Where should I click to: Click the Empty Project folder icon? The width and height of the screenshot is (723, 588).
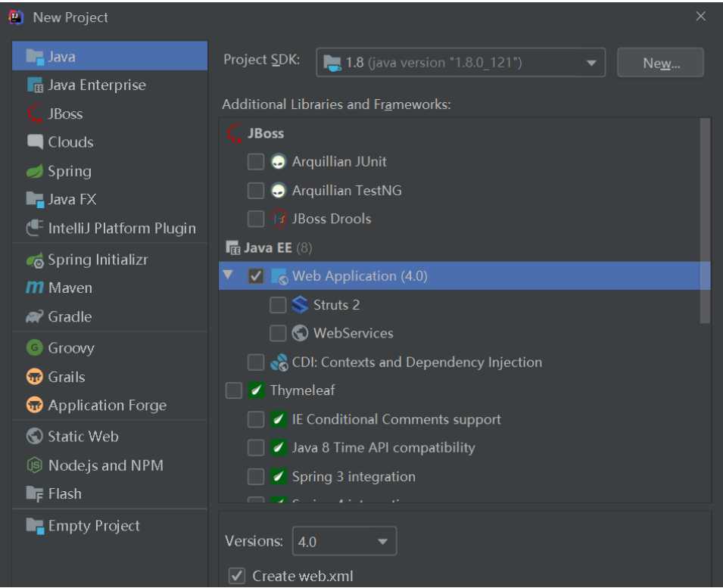click(x=35, y=526)
